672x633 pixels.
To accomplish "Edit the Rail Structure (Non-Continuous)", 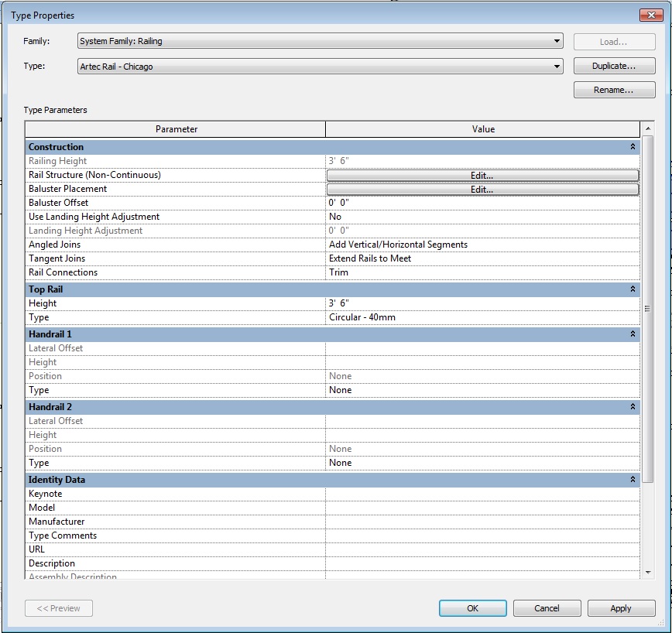I will pyautogui.click(x=482, y=176).
